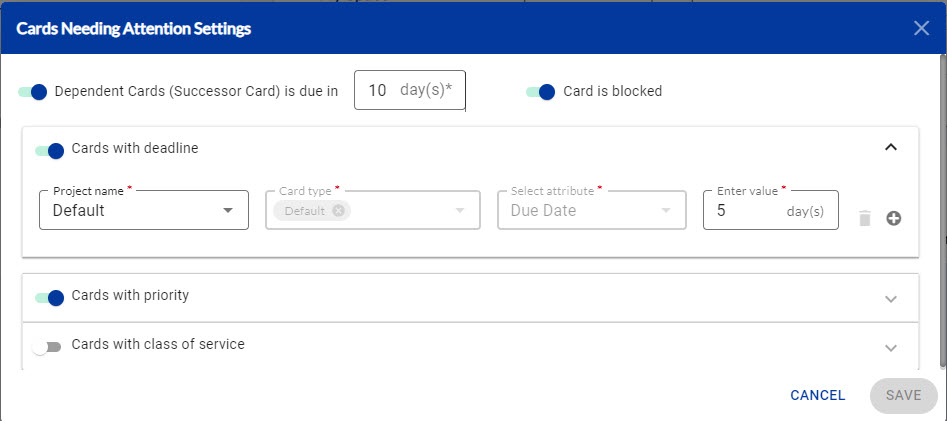Close the Cards Needing Attention Settings dialog

tap(921, 28)
